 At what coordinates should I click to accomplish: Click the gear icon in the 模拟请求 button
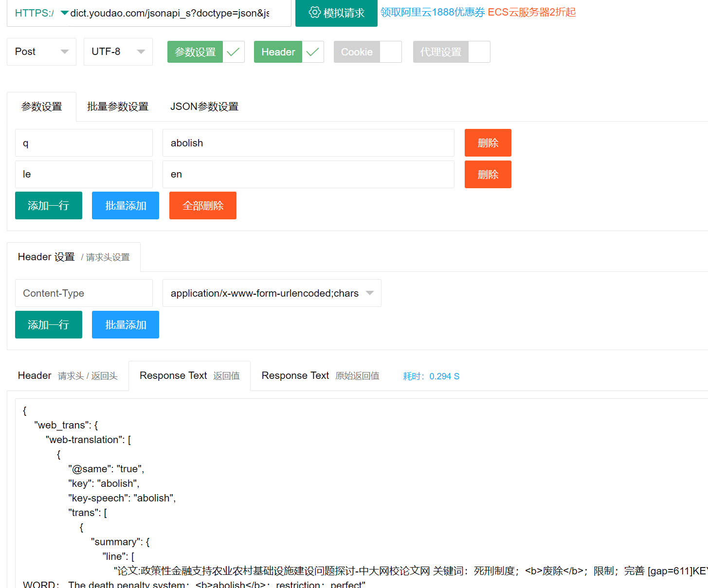click(x=314, y=13)
